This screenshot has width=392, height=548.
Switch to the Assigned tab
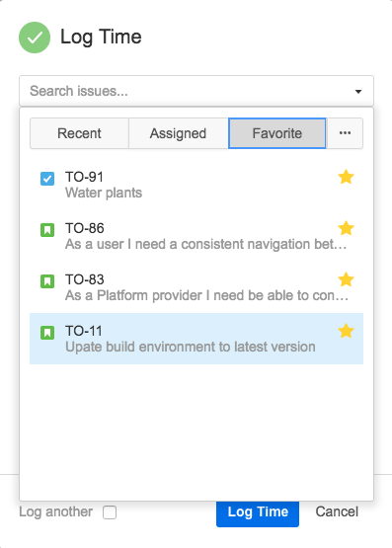click(x=178, y=133)
